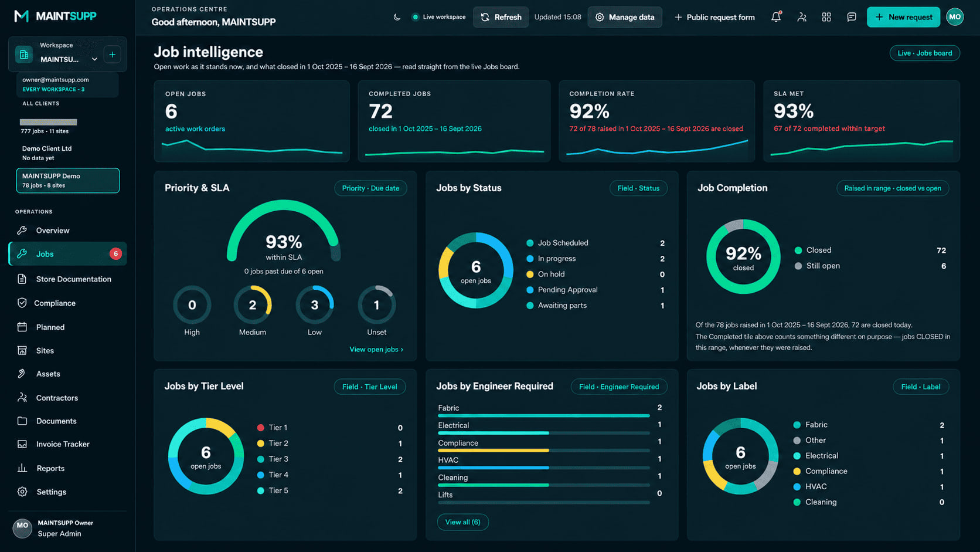Click the Invoice Tracker icon

22,444
